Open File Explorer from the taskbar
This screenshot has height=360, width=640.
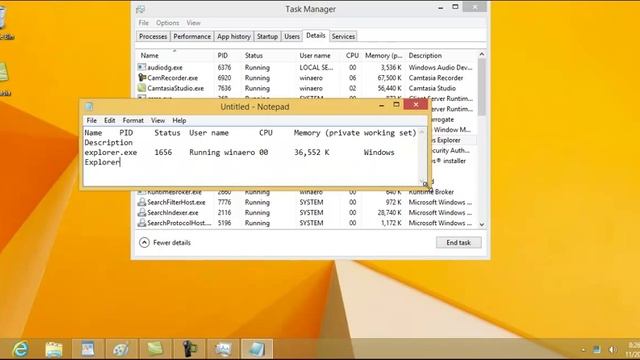click(x=54, y=349)
